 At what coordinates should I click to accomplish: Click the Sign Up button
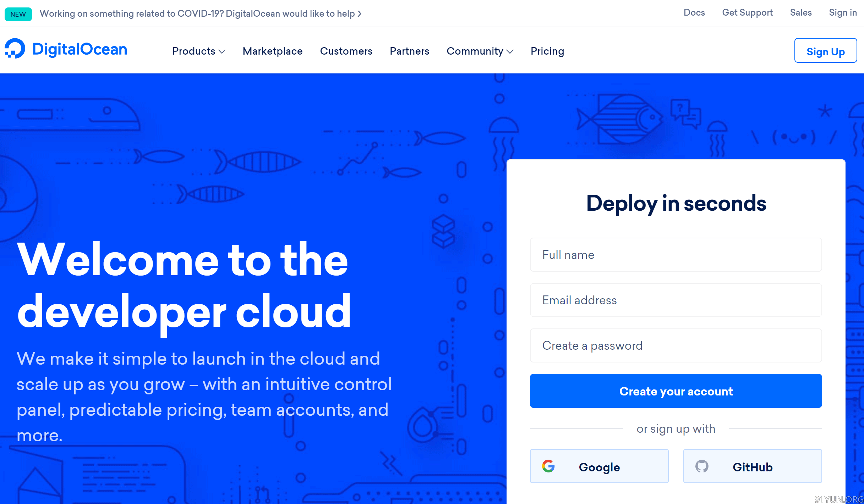click(825, 50)
